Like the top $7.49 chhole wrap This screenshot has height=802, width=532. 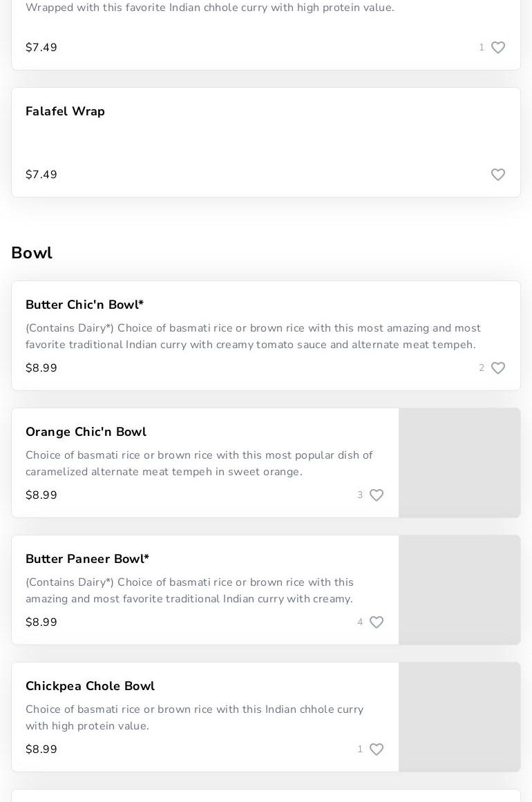tap(498, 48)
